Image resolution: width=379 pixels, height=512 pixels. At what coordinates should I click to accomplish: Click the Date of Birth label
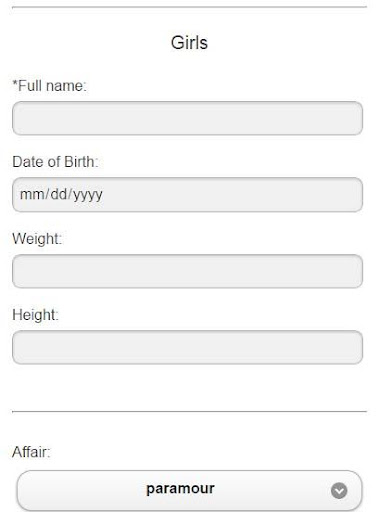click(x=55, y=162)
